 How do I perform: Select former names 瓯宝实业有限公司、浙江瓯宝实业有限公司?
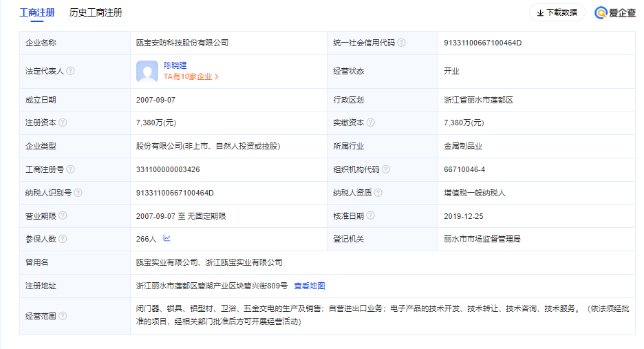coord(209,262)
